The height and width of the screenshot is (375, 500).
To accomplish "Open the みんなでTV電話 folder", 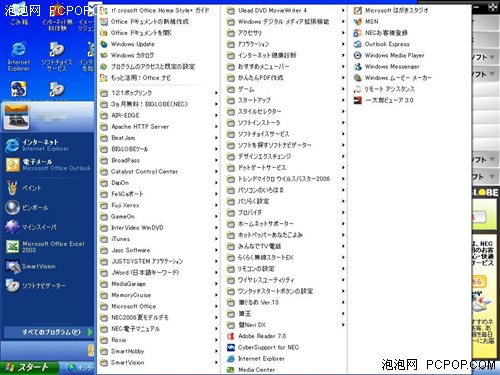I will tap(286, 246).
